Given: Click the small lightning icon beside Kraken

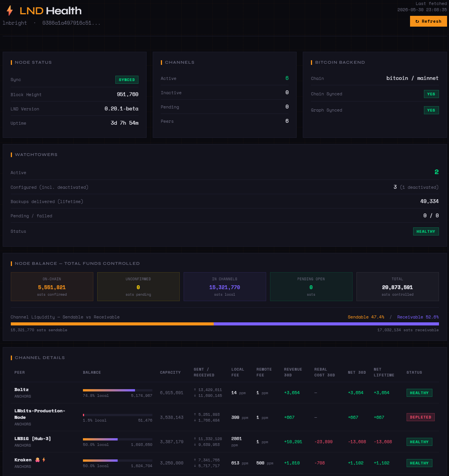Looking at the screenshot, I should (44, 460).
